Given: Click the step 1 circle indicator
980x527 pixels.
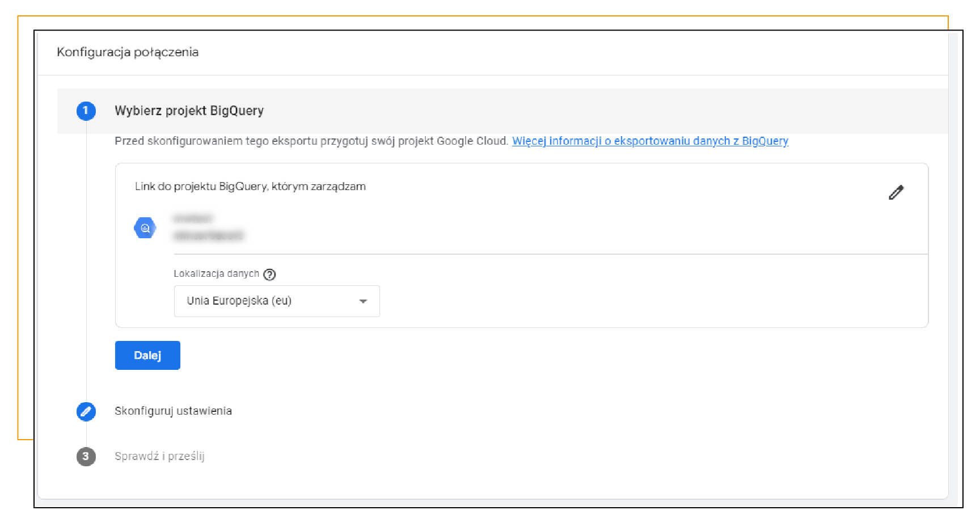Looking at the screenshot, I should pos(86,111).
